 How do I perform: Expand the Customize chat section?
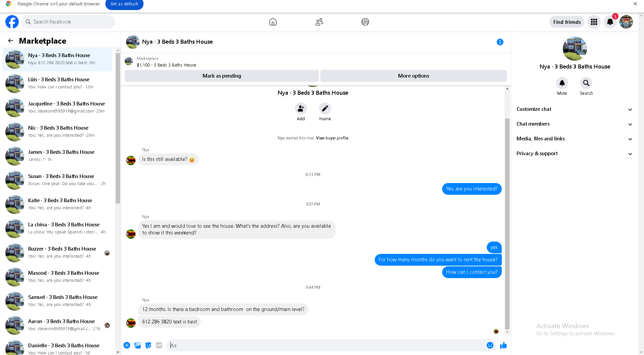click(x=575, y=109)
